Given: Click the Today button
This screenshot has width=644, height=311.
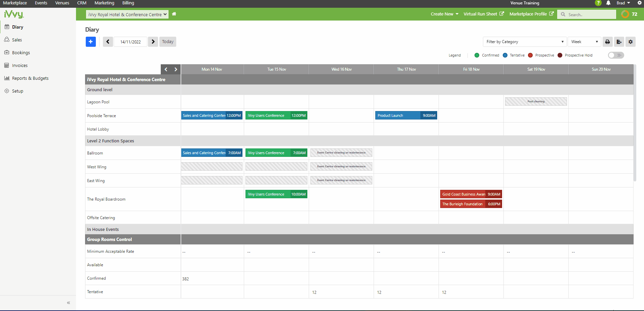Looking at the screenshot, I should pos(167,42).
